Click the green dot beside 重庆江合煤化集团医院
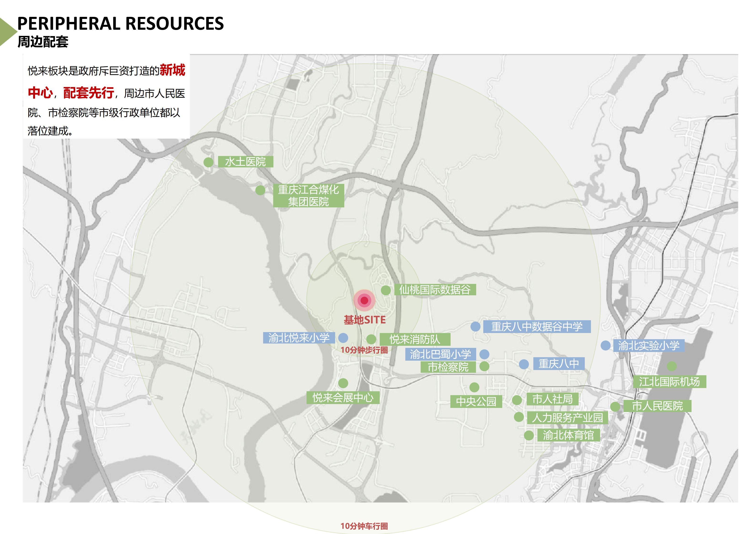This screenshot has width=756, height=534. coord(260,190)
